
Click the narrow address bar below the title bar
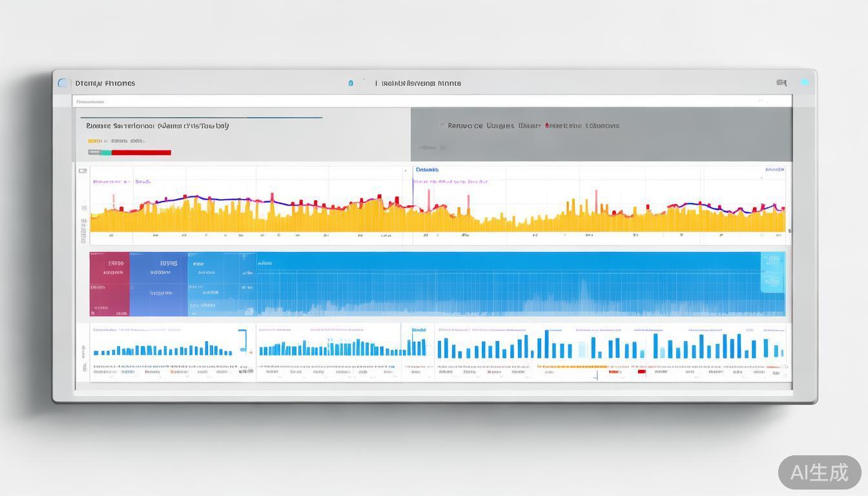431,101
